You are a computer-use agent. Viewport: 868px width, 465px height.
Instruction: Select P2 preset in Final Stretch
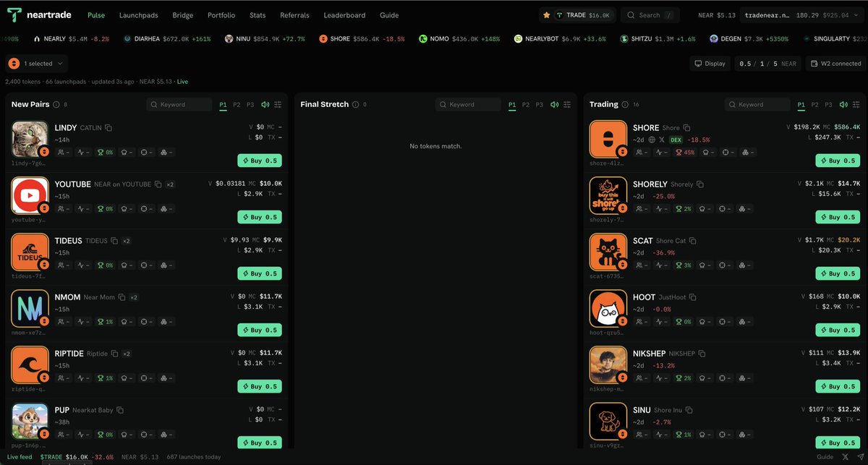[526, 105]
